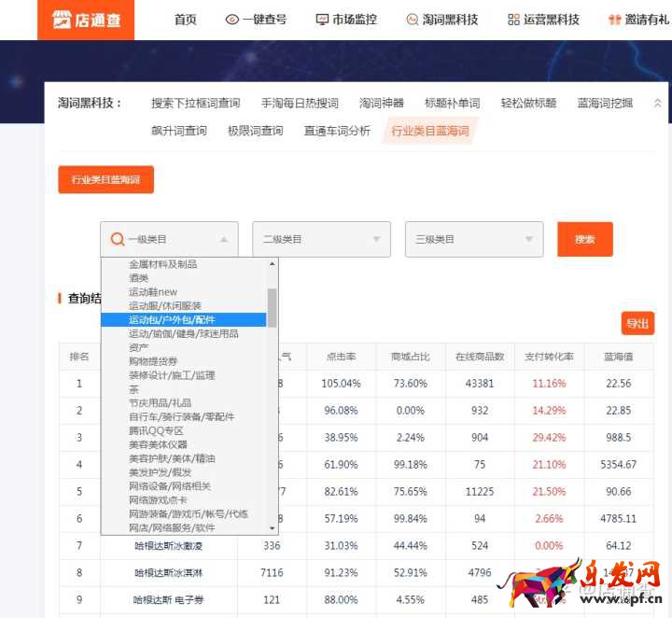672x618 pixels.
Task: Click the 导出 export button
Action: coord(637,323)
